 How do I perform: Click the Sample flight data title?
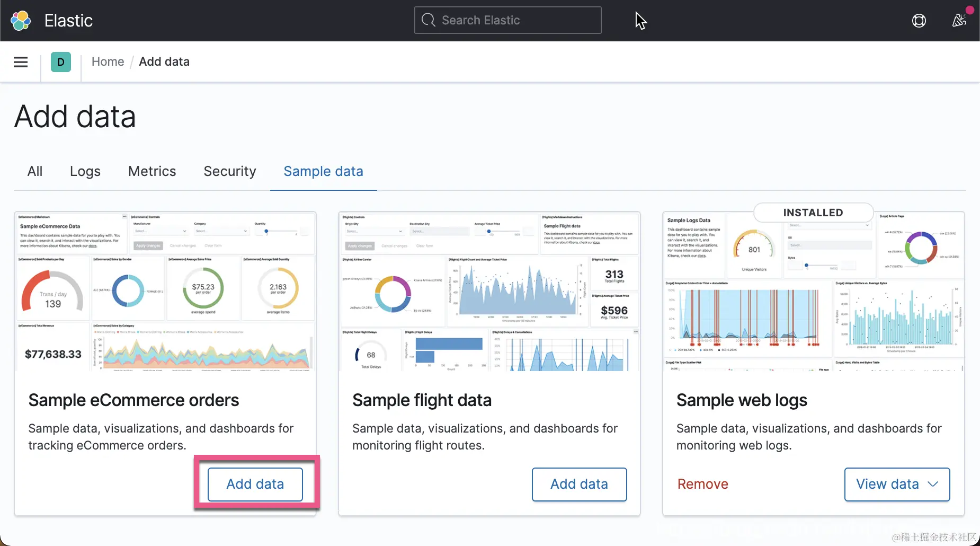(x=422, y=400)
